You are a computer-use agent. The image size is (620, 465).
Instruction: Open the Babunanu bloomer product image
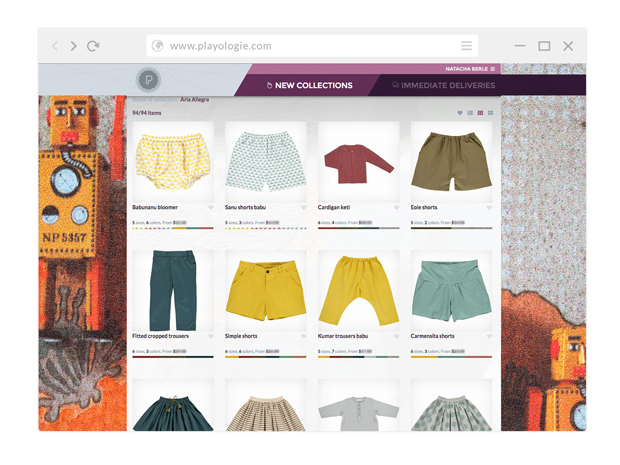(173, 162)
